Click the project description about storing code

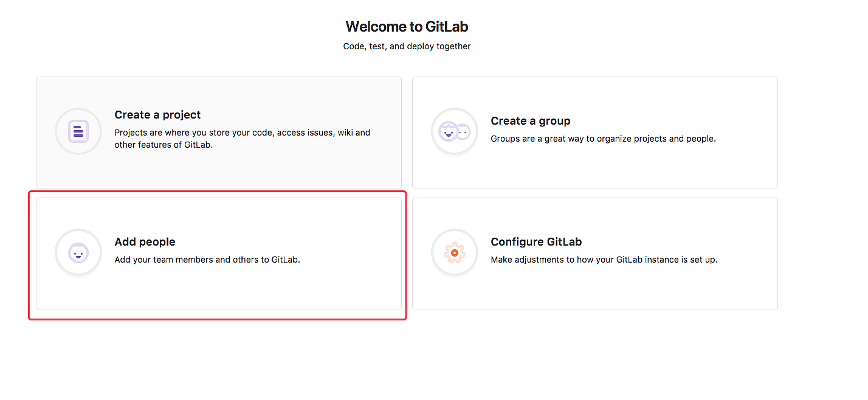coord(242,139)
